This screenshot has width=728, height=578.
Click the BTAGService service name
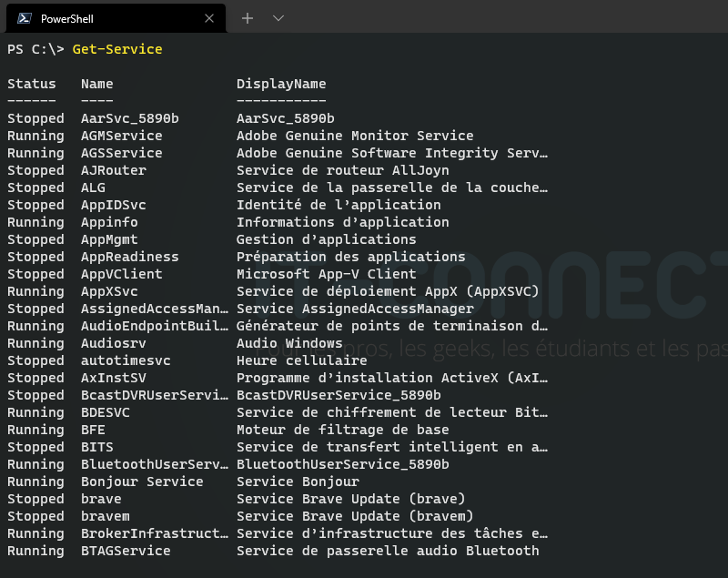(x=126, y=551)
